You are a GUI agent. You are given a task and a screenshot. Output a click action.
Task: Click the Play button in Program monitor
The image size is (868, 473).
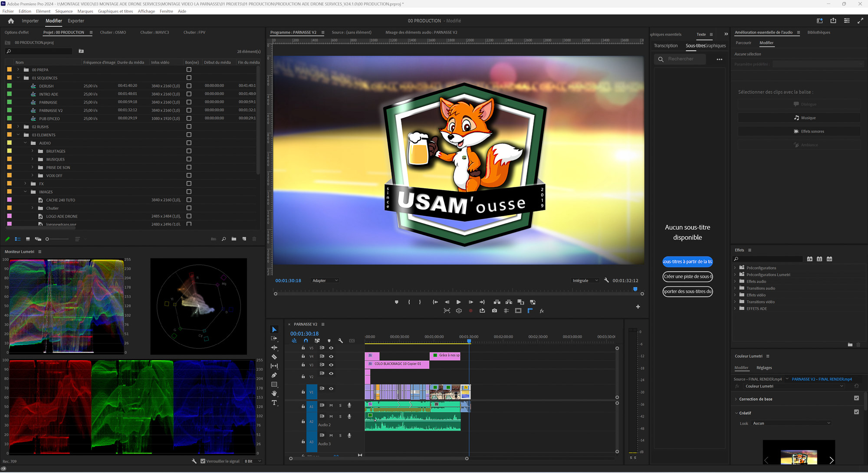click(x=459, y=302)
